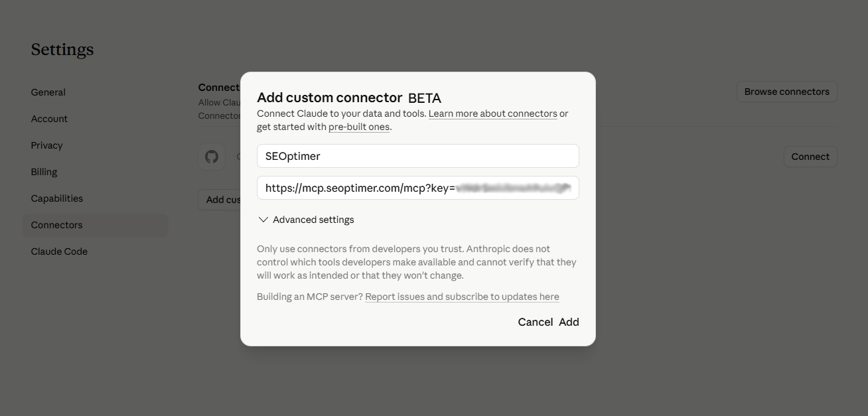
Task: Open Learn more about connectors link
Action: pyautogui.click(x=493, y=113)
